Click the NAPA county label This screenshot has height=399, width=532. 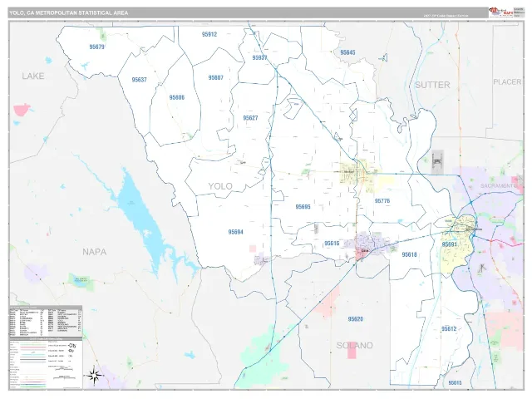pyautogui.click(x=94, y=252)
